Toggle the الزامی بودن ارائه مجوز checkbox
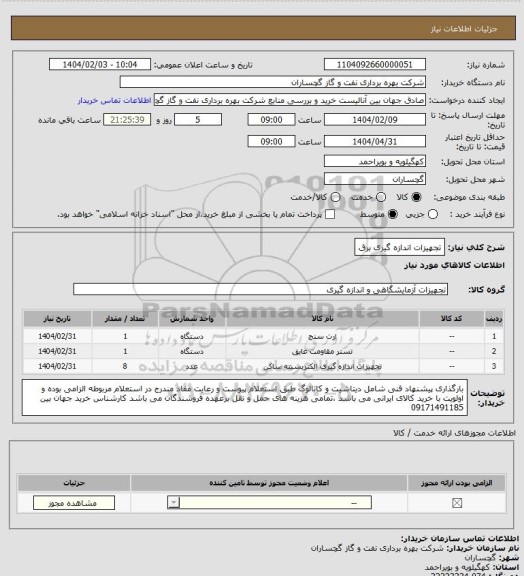Viewport: 524px width, 576px height. point(457,503)
